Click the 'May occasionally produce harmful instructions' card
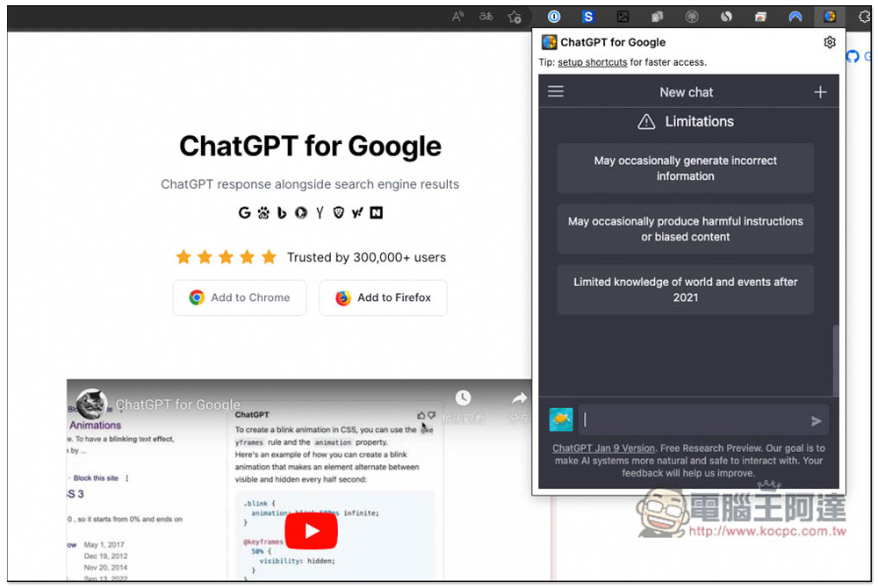 pos(686,229)
